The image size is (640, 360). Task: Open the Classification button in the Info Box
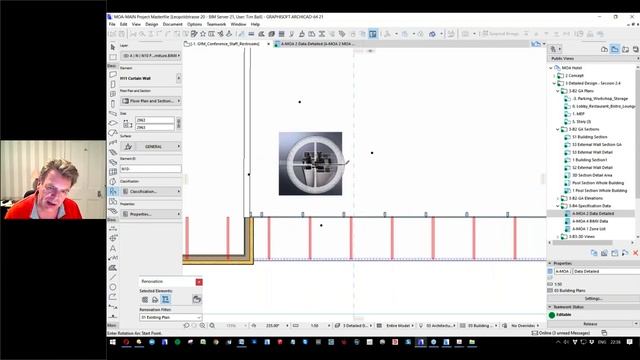(151, 191)
